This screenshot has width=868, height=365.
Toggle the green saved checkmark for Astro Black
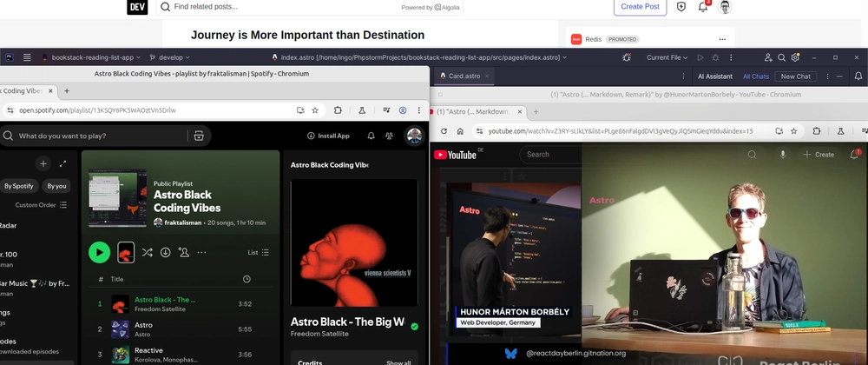[x=415, y=327]
